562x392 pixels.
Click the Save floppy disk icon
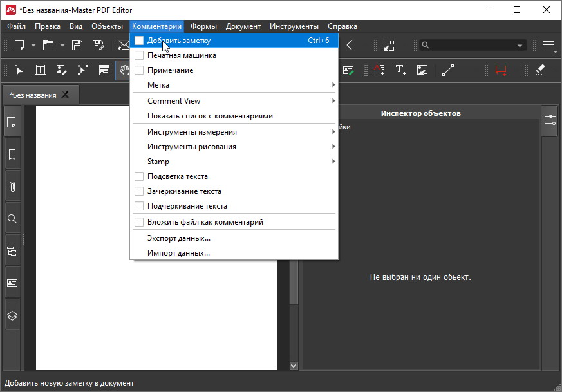click(77, 46)
